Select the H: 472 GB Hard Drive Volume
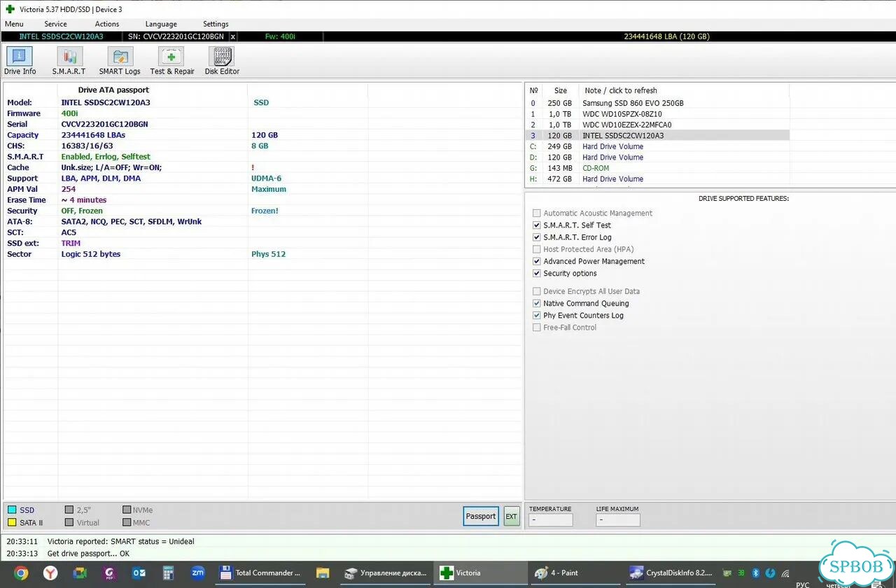 tap(657, 179)
